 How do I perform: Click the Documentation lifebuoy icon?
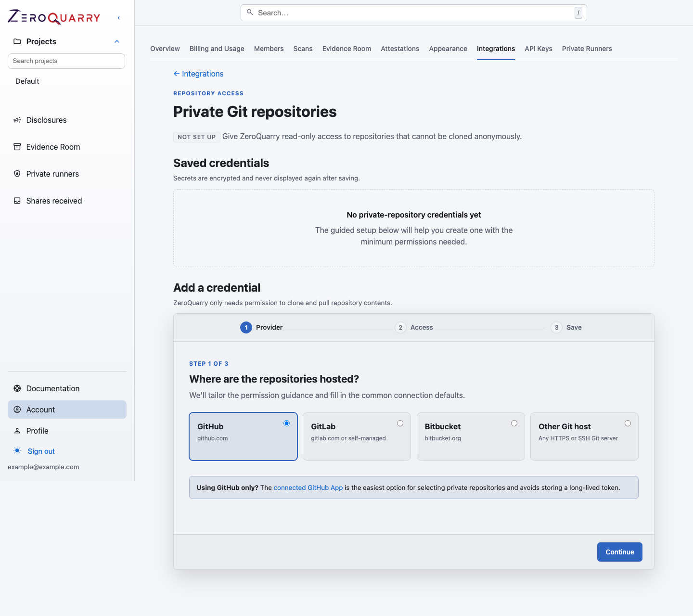coord(17,388)
